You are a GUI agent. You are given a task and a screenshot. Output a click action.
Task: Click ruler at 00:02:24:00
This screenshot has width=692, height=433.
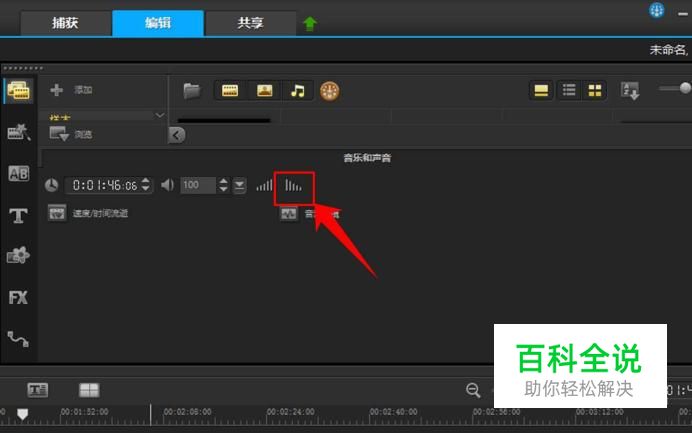tap(291, 412)
